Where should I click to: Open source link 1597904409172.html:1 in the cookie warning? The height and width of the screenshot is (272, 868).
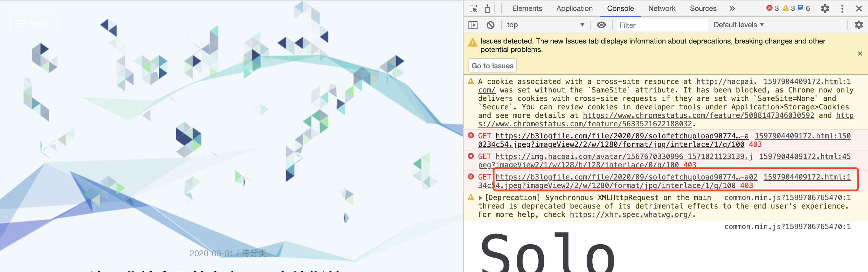[807, 82]
